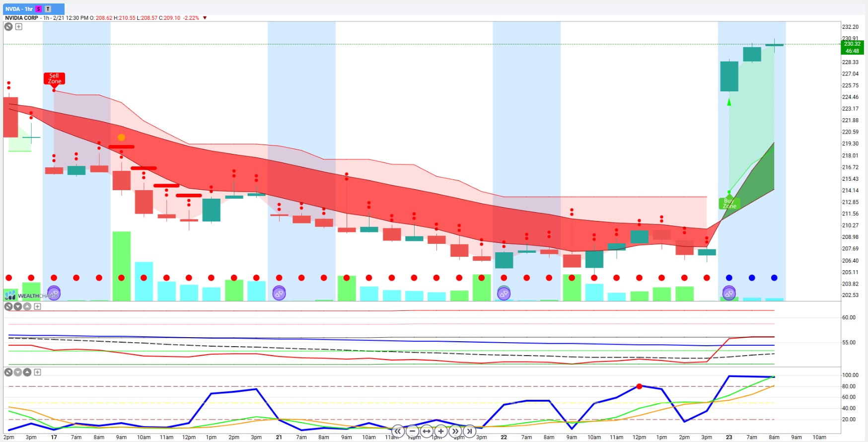Screen dimensions: 868x442
Task: Click the down arrow of the bottom stochastic pane
Action: (x=18, y=372)
